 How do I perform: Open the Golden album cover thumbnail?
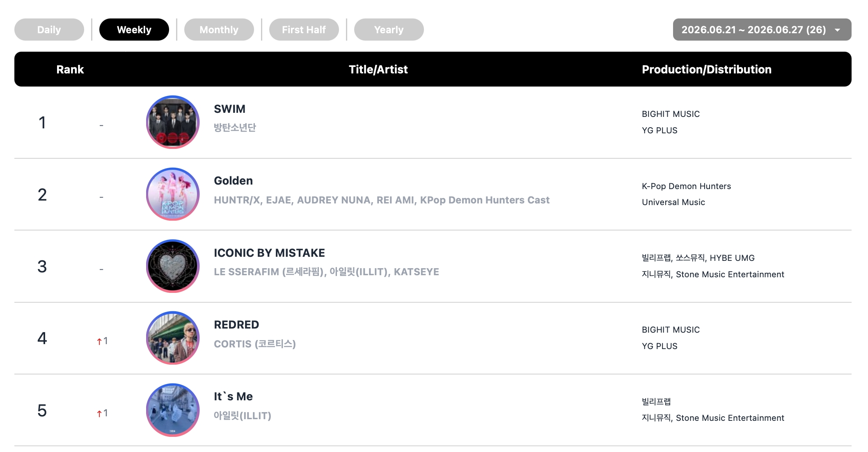[173, 194]
